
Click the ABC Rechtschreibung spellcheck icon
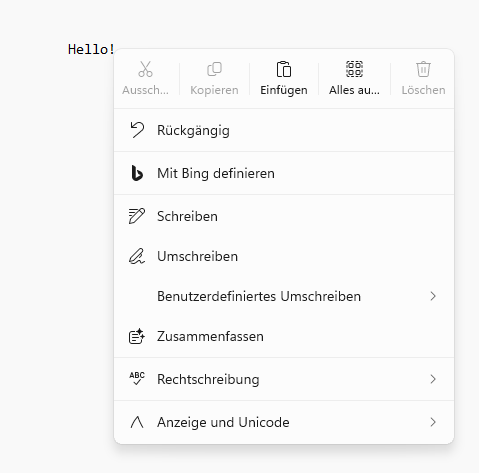tap(137, 379)
